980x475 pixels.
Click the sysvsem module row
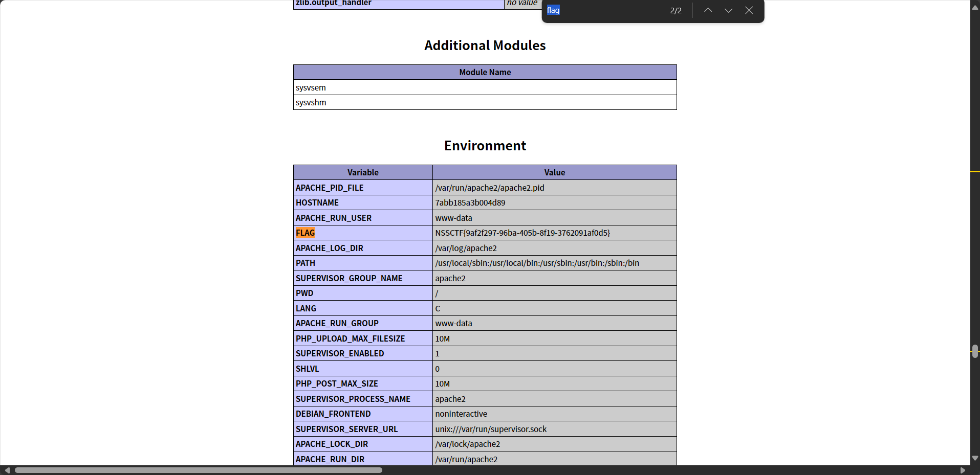click(x=485, y=87)
